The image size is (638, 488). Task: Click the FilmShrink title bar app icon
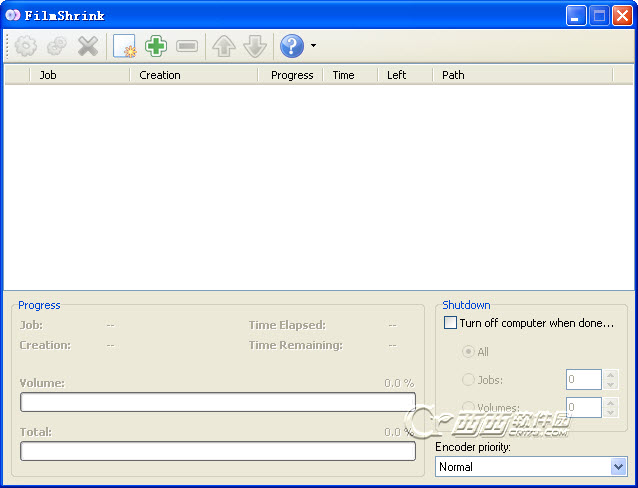tap(13, 15)
